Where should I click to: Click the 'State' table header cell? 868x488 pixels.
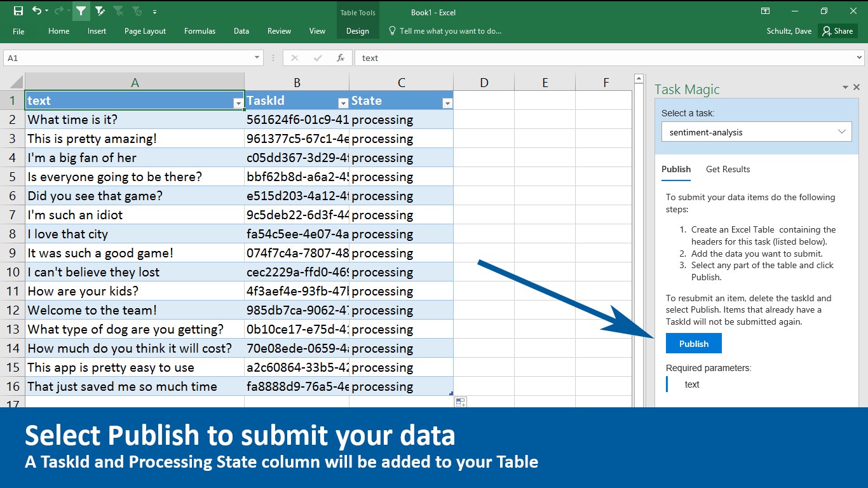pos(401,100)
